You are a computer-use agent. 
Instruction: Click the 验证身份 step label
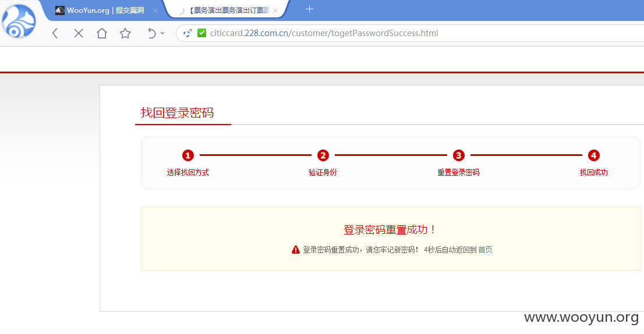click(x=323, y=172)
